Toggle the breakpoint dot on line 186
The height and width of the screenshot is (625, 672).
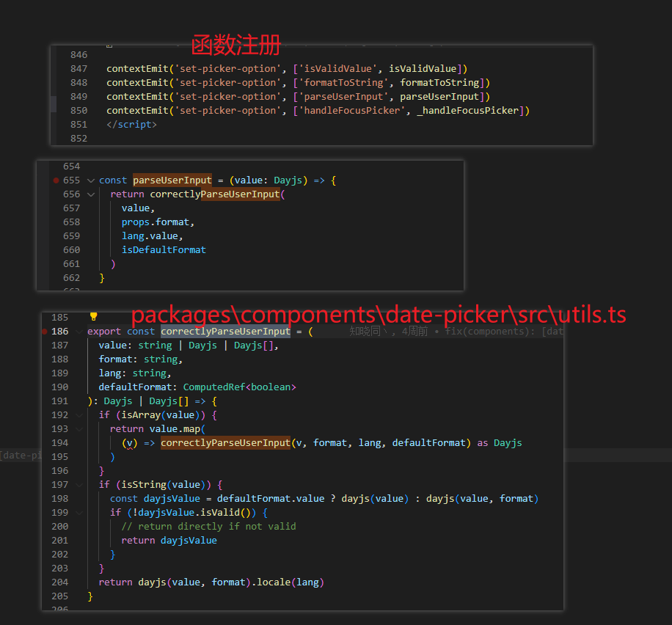point(46,331)
